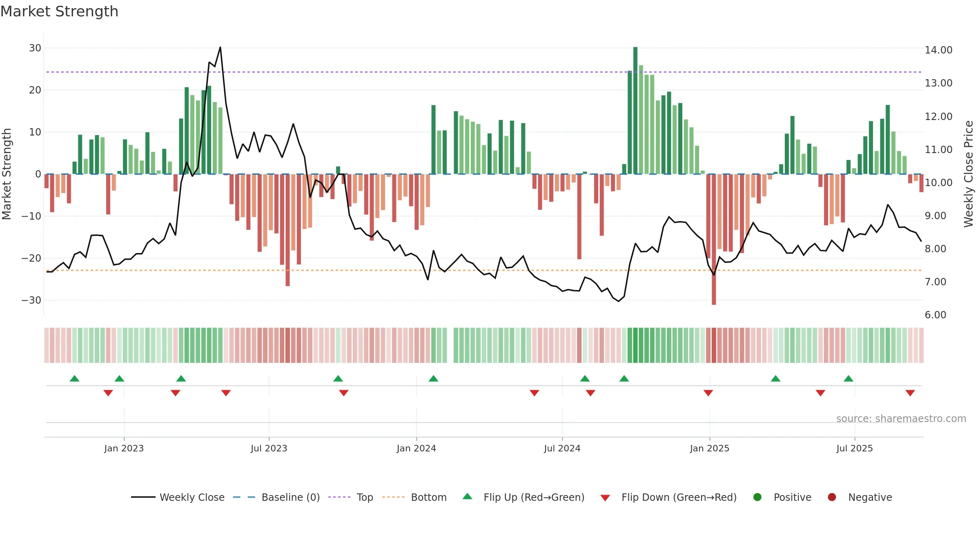Click the last Flip Down marker after Jul 2025
The height and width of the screenshot is (551, 980).
[910, 393]
